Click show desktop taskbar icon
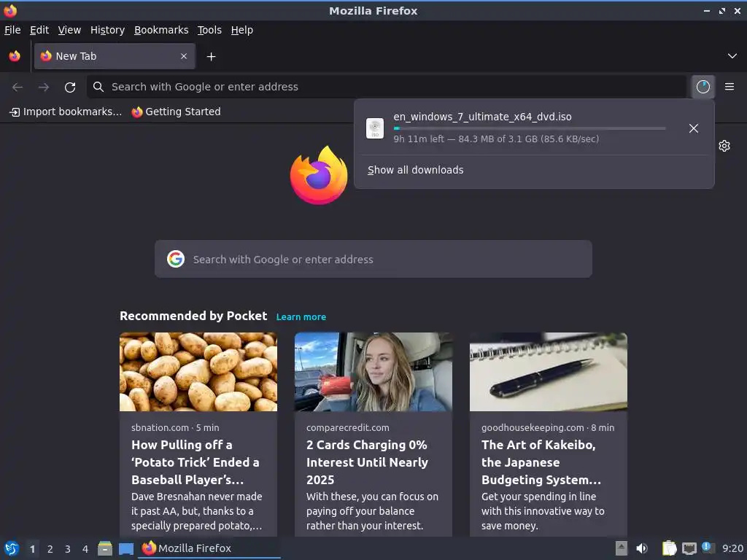This screenshot has width=747, height=560. pos(126,549)
